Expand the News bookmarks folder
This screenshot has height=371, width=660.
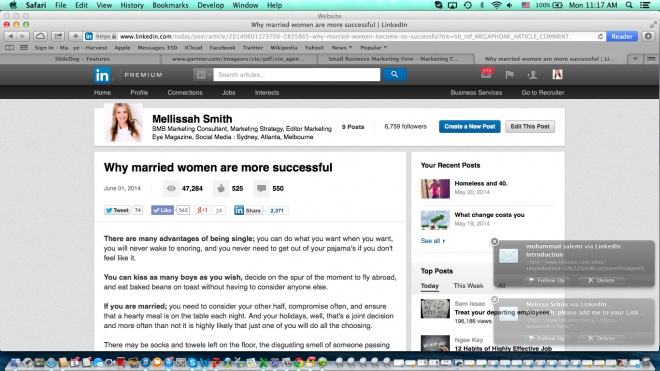[x=341, y=48]
